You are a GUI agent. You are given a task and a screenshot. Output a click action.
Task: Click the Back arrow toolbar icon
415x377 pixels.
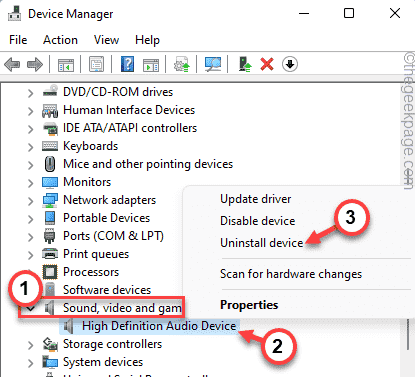pyautogui.click(x=12, y=64)
